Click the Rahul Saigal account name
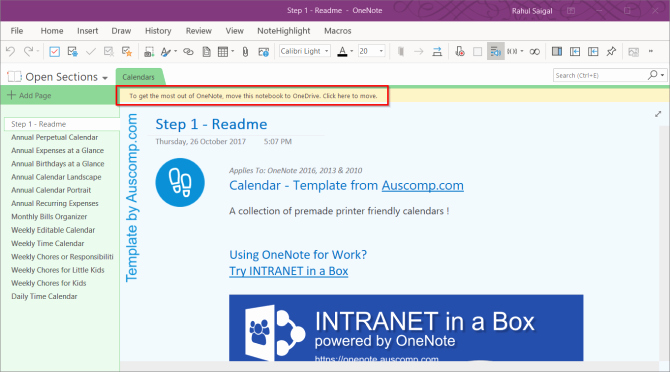 point(532,11)
